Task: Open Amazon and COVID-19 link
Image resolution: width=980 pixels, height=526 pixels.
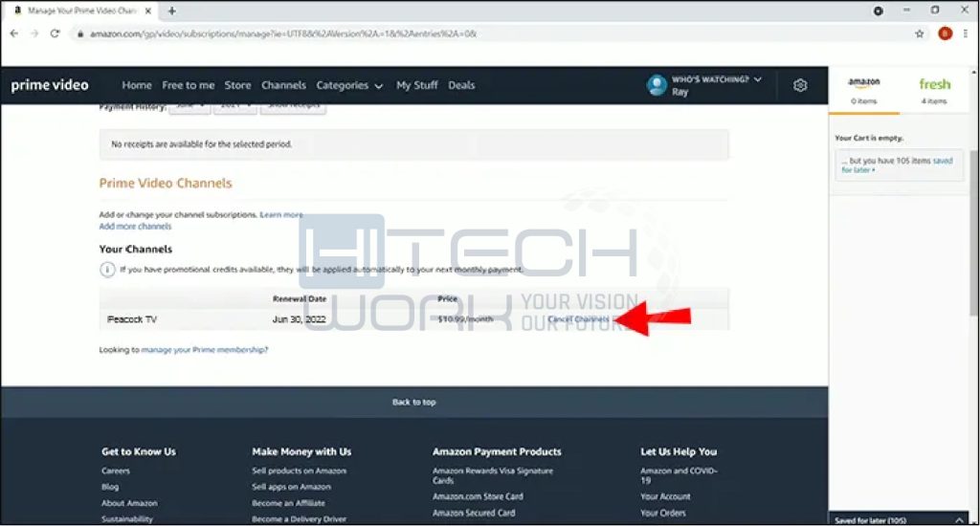Action: click(679, 475)
